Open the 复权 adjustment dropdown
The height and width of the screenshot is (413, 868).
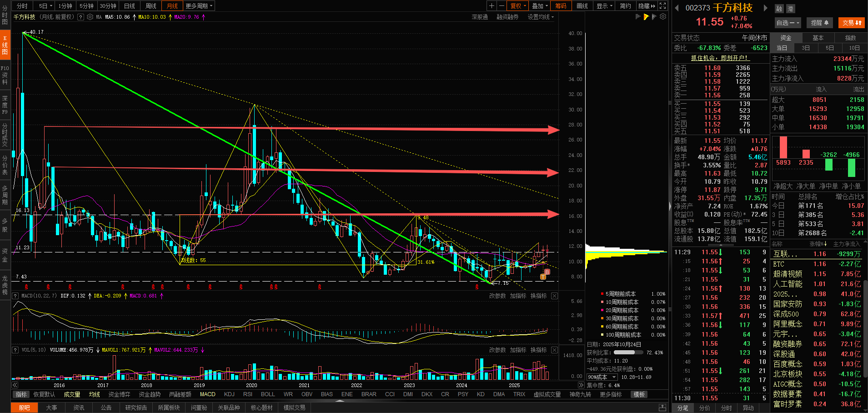click(518, 6)
